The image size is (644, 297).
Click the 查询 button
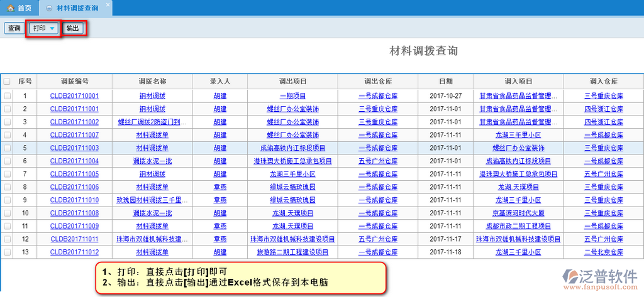(x=13, y=29)
